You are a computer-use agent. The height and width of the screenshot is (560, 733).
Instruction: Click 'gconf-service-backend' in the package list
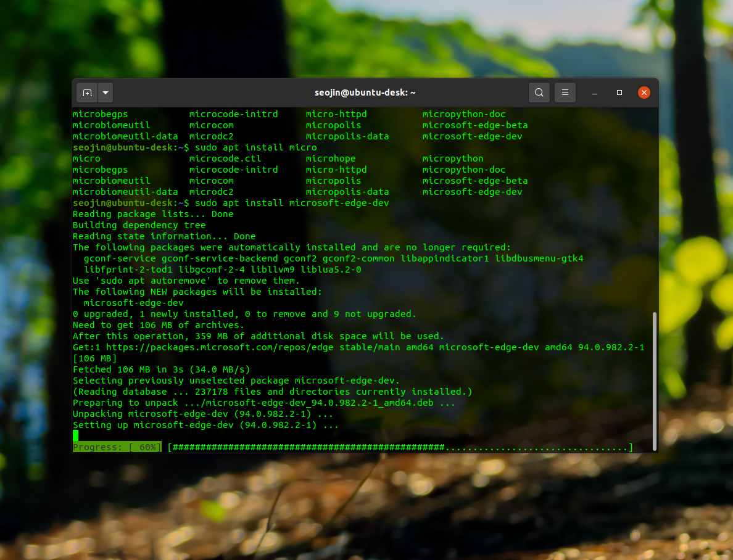point(220,258)
